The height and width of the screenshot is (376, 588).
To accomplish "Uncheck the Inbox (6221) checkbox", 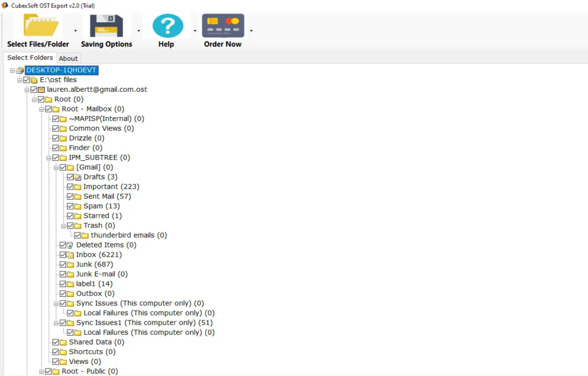I will (x=63, y=255).
